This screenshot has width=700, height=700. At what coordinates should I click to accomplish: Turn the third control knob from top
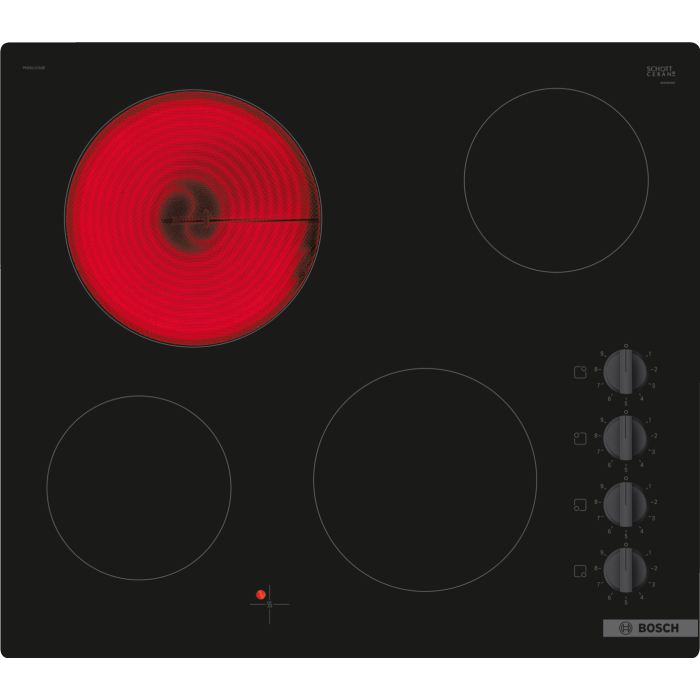(x=625, y=504)
